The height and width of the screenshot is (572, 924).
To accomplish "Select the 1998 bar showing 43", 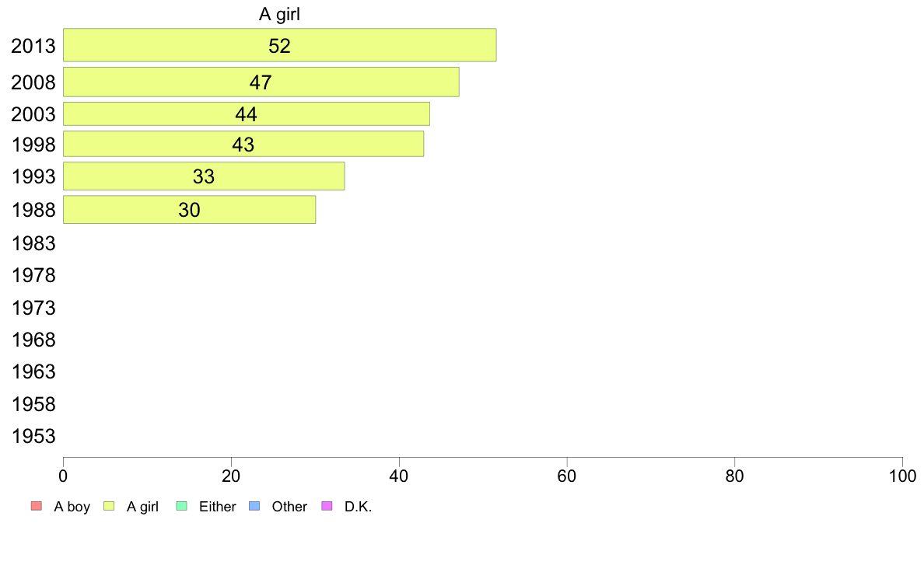I will tap(243, 144).
